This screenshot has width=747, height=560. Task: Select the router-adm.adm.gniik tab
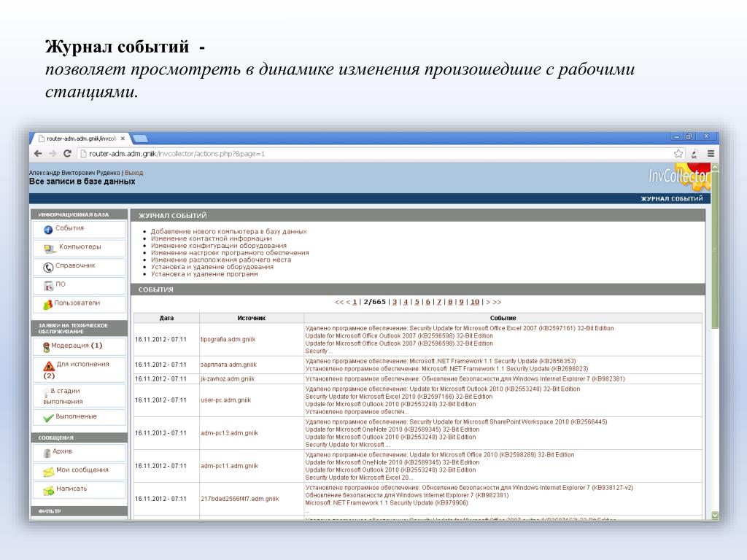tap(81, 139)
